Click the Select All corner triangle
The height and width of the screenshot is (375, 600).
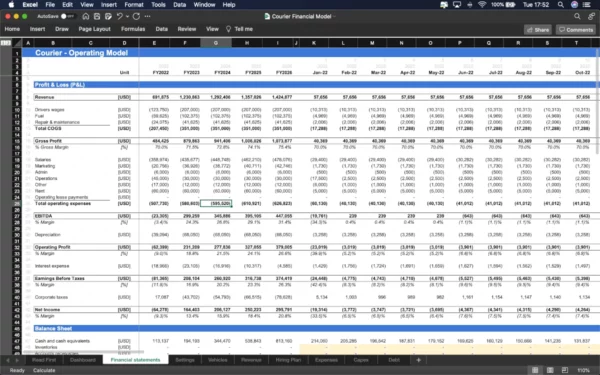6,43
